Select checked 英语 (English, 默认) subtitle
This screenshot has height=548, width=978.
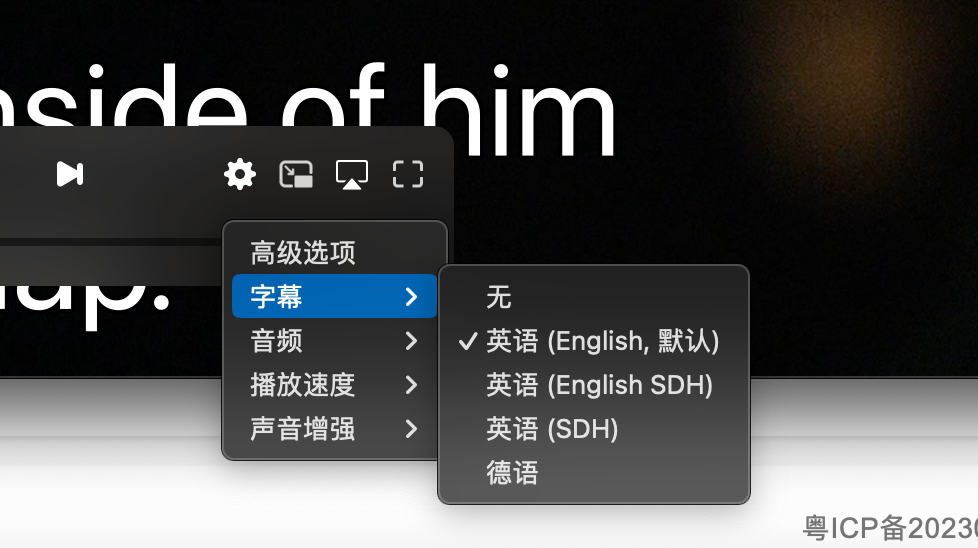[x=594, y=341]
